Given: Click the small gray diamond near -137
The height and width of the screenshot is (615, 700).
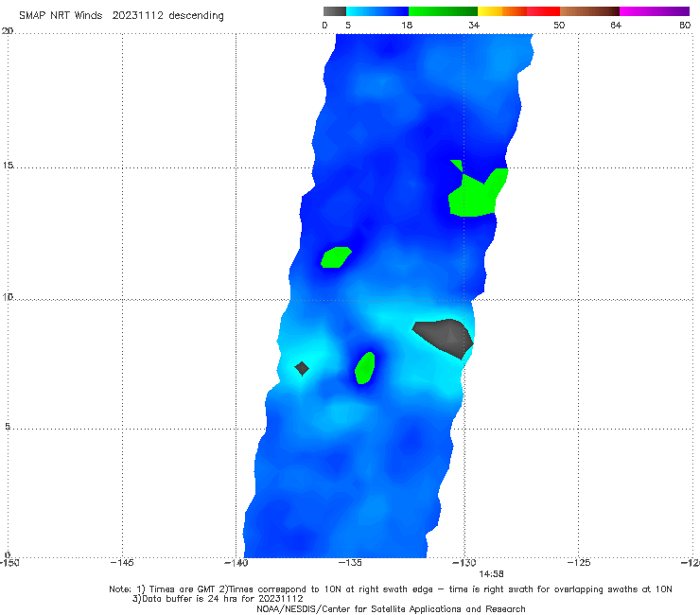Looking at the screenshot, I should (302, 368).
